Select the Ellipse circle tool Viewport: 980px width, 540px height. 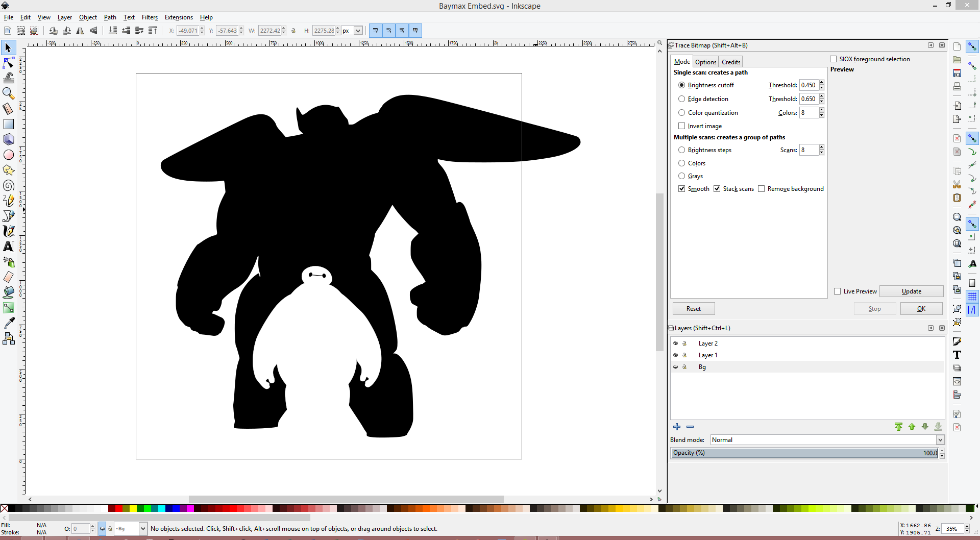click(x=8, y=155)
